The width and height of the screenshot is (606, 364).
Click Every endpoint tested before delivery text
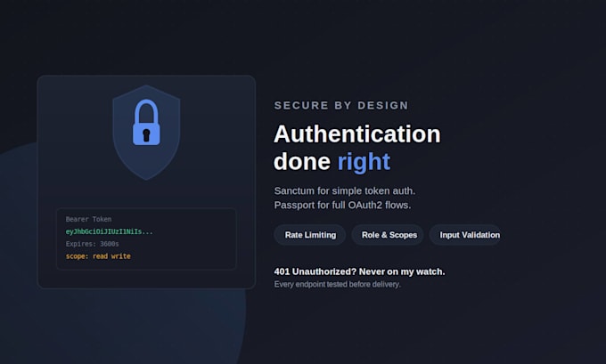[x=338, y=285]
